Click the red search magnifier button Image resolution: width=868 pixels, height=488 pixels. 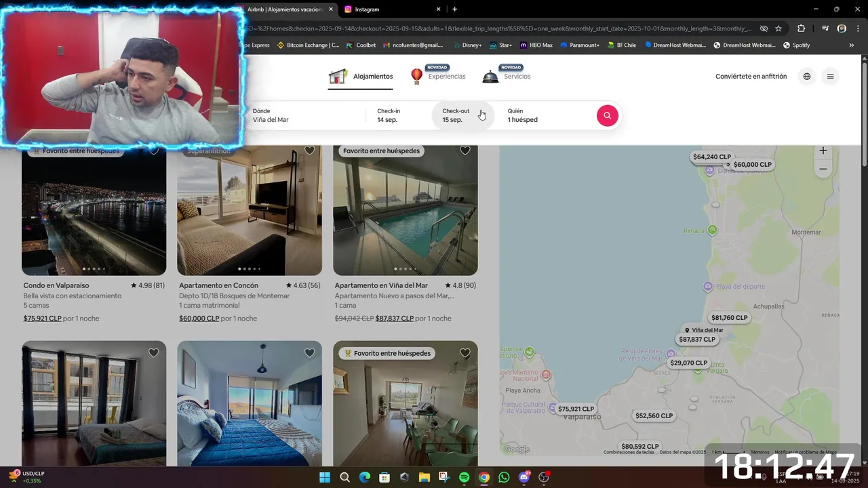607,115
